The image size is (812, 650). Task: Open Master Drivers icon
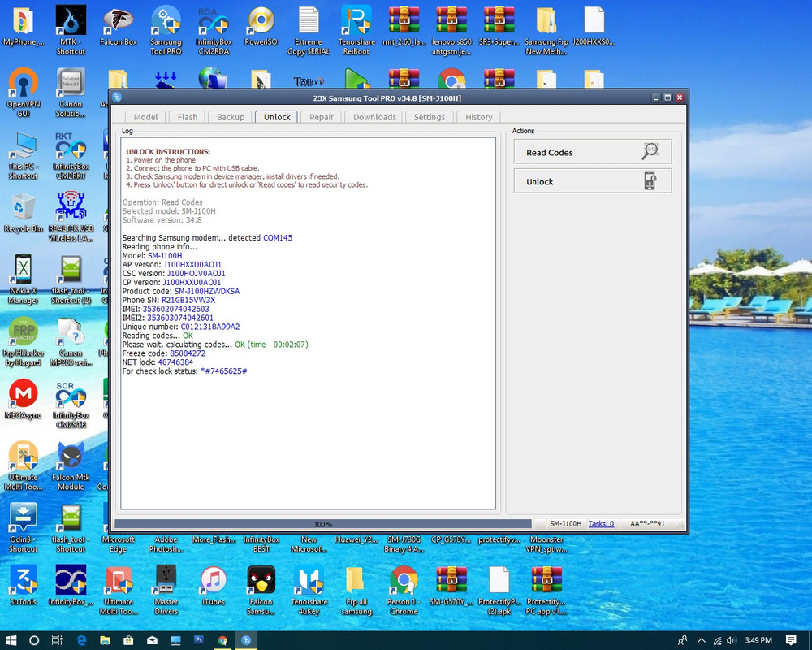pos(166,589)
